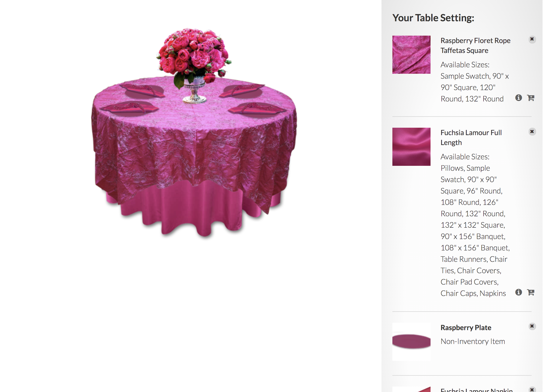Open Fuchsia Lamour Napkin title
Screen dimensions: 543x392
point(477,390)
